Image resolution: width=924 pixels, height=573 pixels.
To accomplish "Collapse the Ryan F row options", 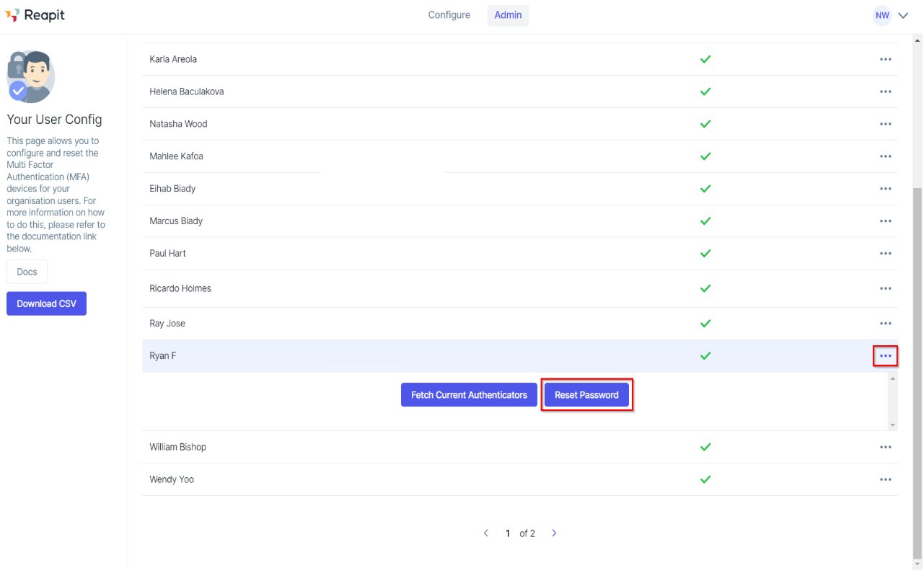I will (885, 356).
